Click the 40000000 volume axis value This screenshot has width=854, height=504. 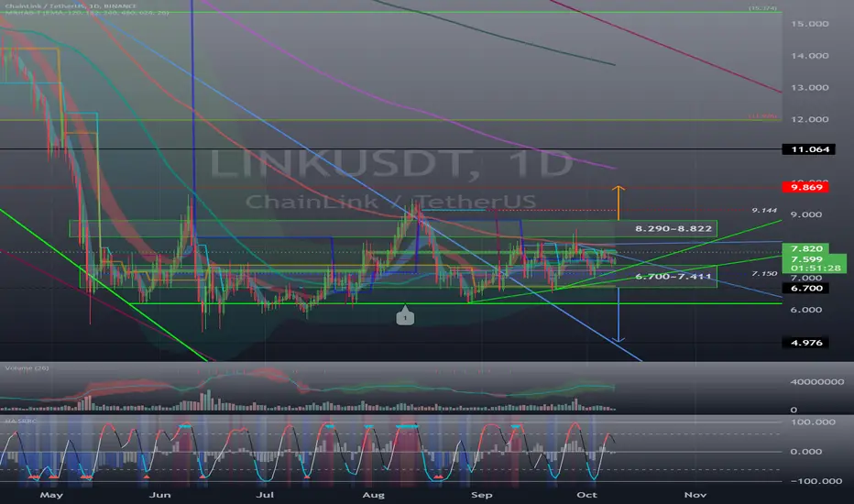coord(817,382)
